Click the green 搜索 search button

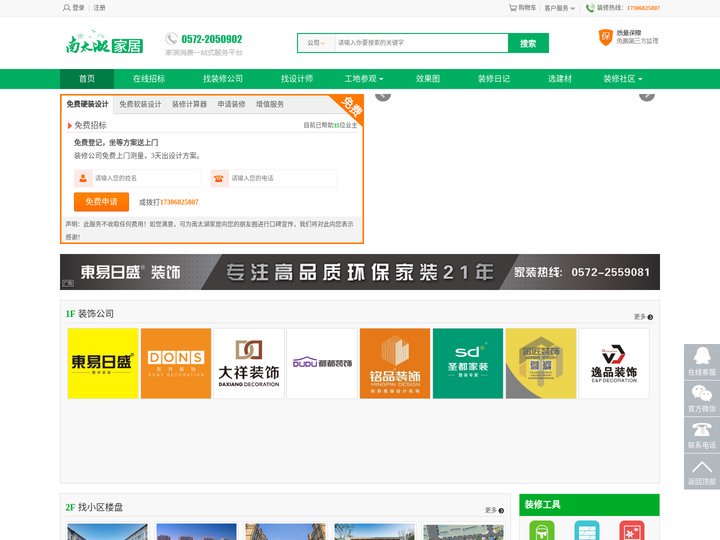(x=529, y=43)
